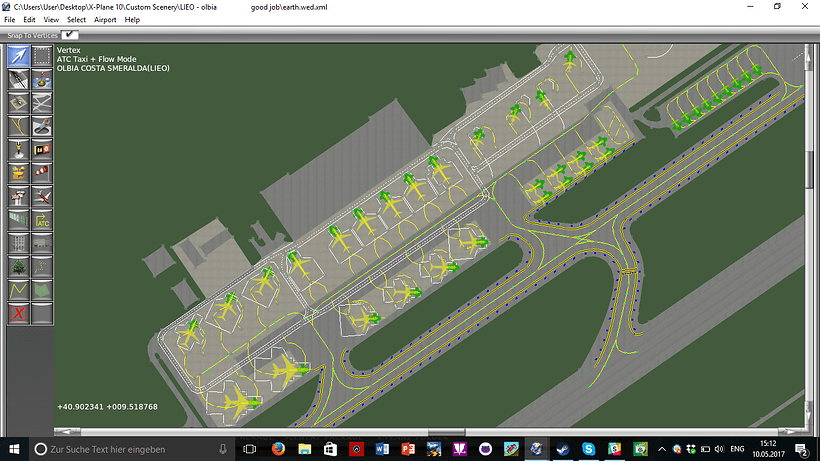
Task: Open the File menu
Action: (9, 20)
